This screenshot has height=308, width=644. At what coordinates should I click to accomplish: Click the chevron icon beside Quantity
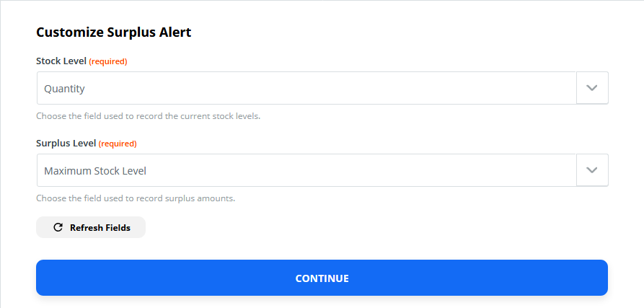pos(592,88)
